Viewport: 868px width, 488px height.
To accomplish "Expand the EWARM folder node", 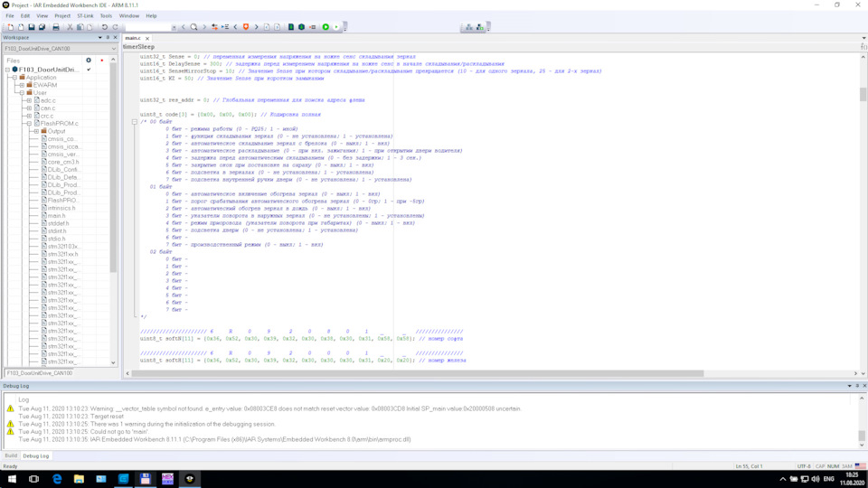I will pyautogui.click(x=22, y=85).
